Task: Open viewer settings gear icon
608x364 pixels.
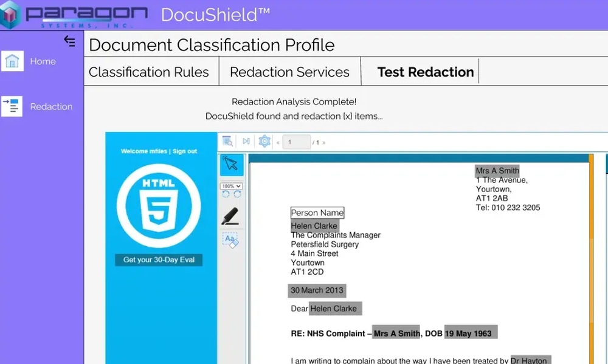Action: tap(264, 141)
